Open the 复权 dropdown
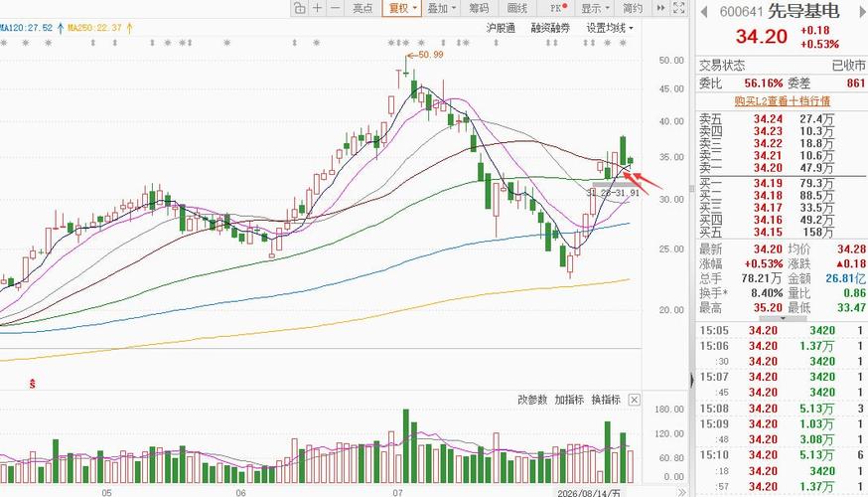The height and width of the screenshot is (497, 868). tap(402, 8)
